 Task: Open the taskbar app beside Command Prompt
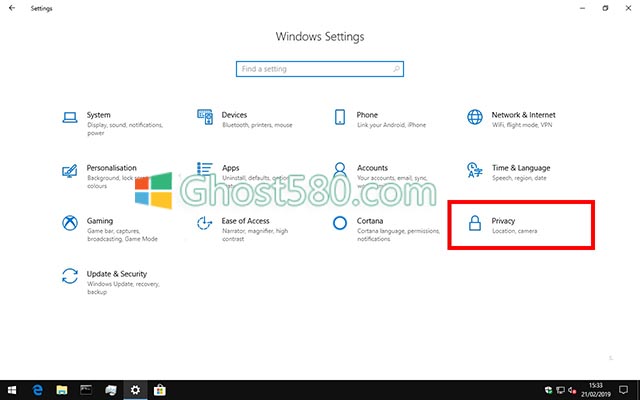coord(111,390)
